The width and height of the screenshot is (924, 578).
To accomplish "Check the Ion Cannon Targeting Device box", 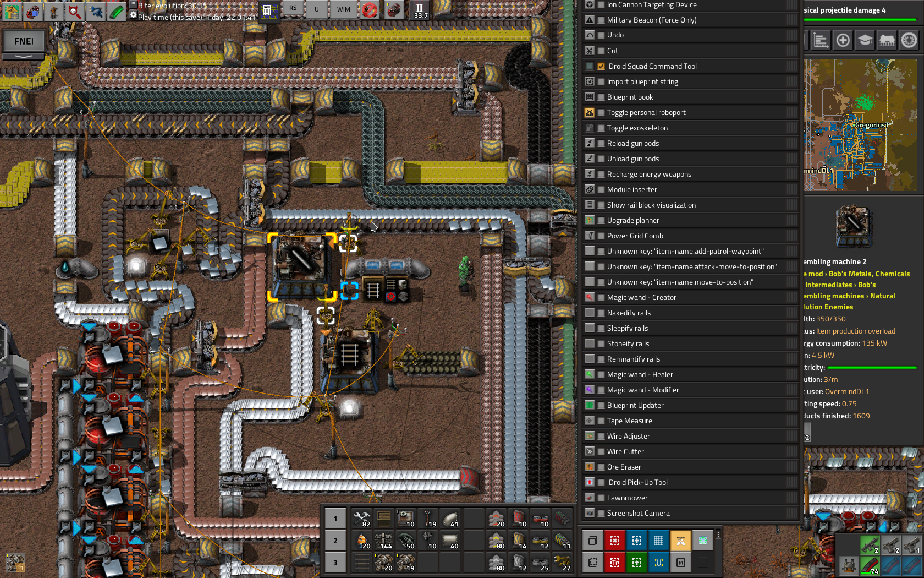I will (x=601, y=4).
